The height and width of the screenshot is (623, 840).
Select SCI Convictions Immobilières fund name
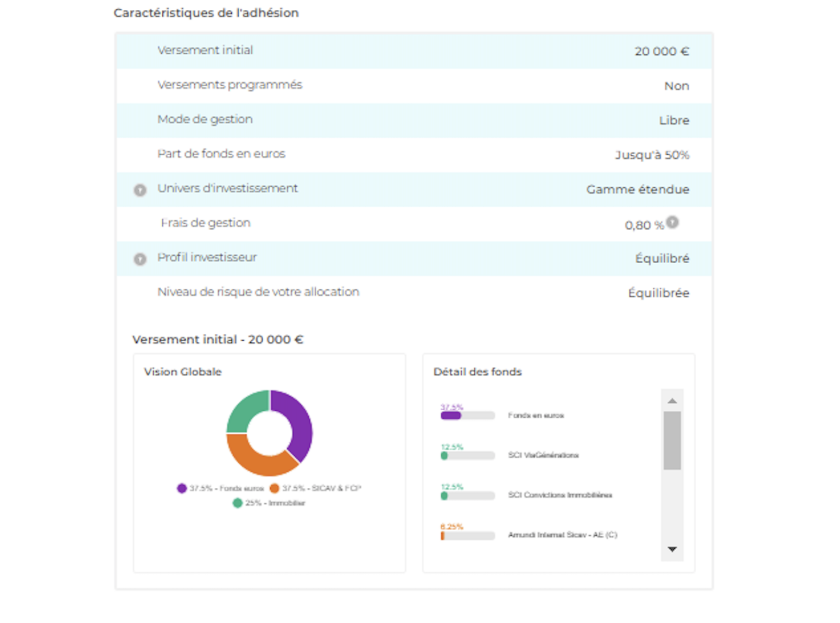(x=559, y=495)
